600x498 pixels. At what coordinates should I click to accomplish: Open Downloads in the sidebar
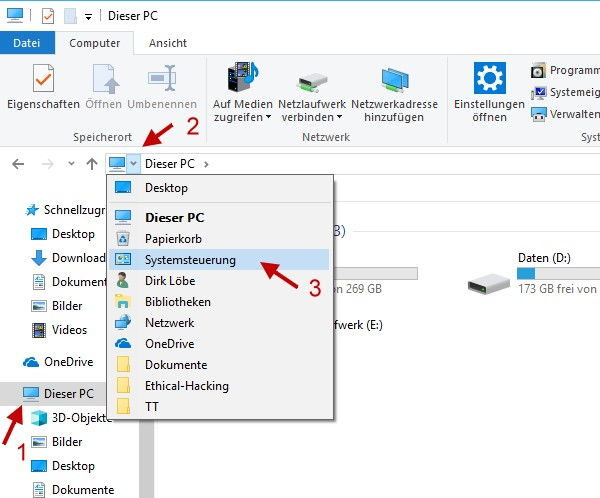point(68,258)
